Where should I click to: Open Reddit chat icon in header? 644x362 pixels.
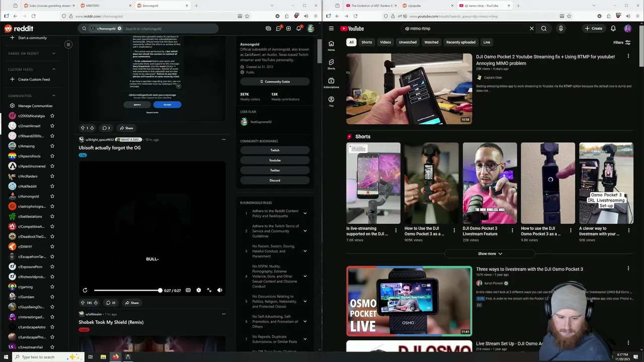pos(278,29)
